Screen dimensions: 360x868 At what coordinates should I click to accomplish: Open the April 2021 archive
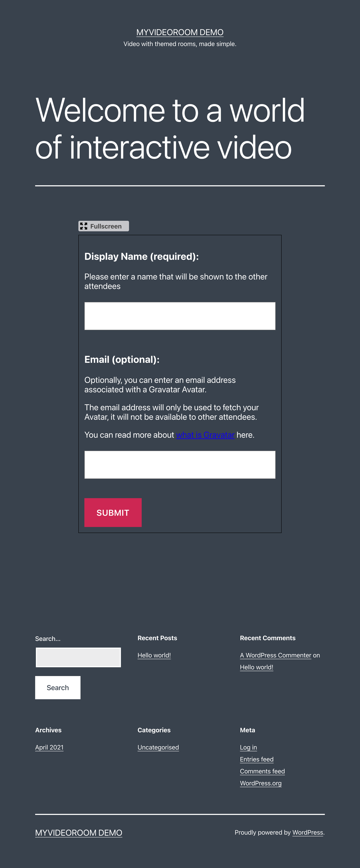(x=49, y=747)
